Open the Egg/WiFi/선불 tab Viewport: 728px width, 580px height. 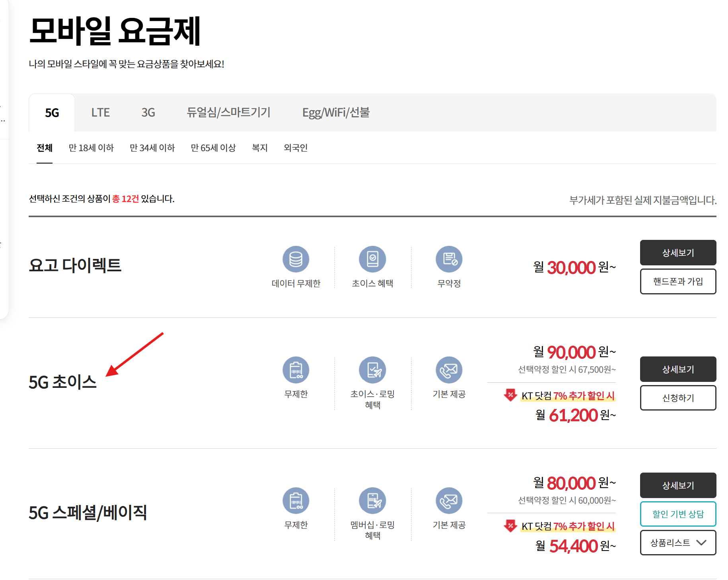[336, 113]
